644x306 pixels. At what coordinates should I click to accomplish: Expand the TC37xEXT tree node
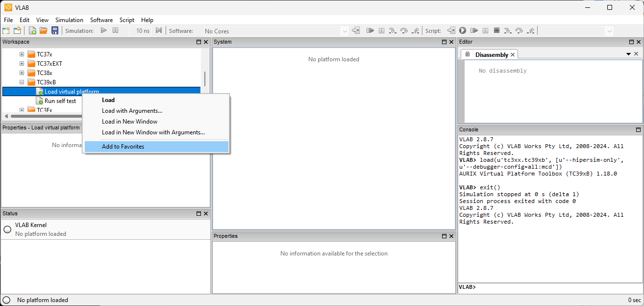(22, 63)
